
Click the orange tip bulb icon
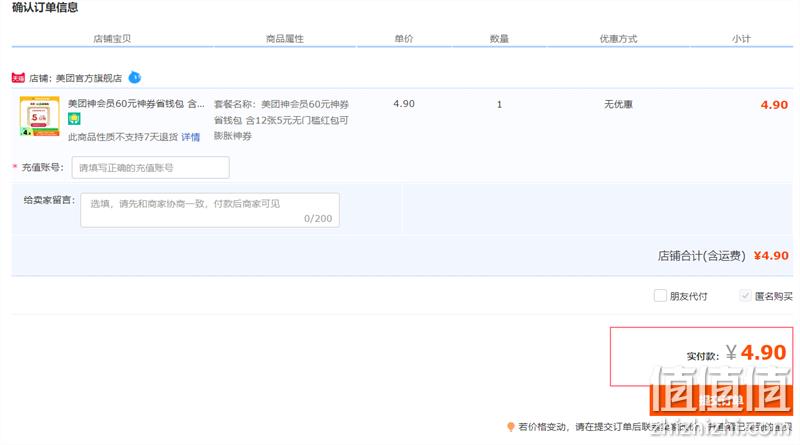tap(510, 427)
